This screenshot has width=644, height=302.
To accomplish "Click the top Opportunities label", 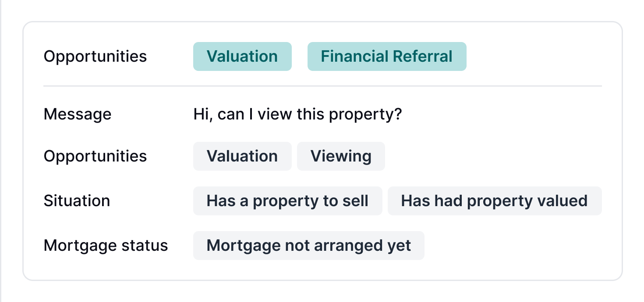I will [x=95, y=56].
